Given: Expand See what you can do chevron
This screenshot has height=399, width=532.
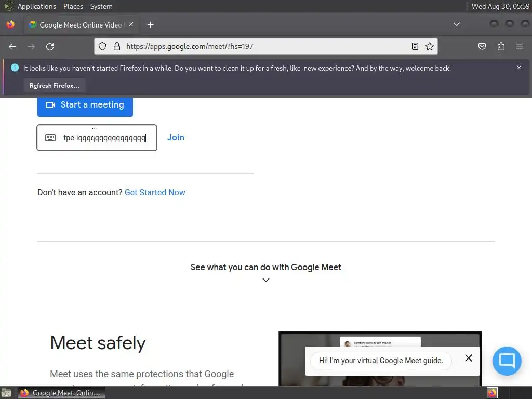Looking at the screenshot, I should pyautogui.click(x=266, y=280).
